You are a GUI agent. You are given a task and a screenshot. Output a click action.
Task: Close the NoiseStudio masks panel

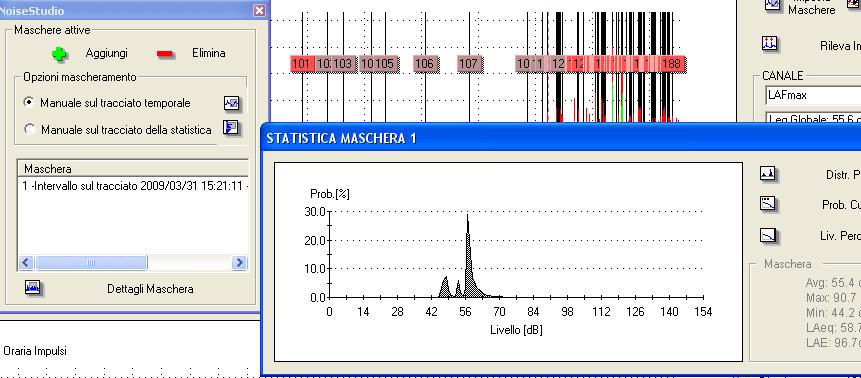click(x=259, y=10)
